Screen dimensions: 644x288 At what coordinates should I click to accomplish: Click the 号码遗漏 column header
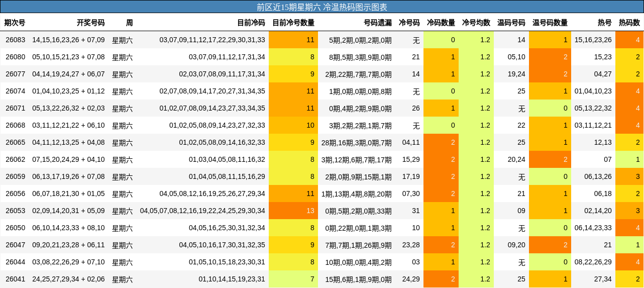click(x=378, y=23)
